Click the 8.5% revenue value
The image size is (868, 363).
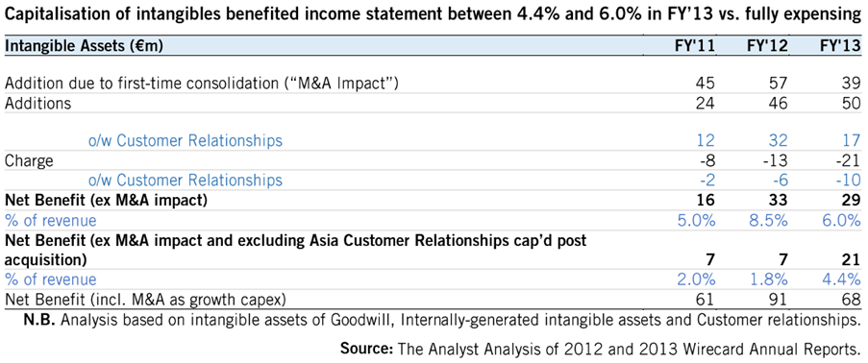point(766,220)
